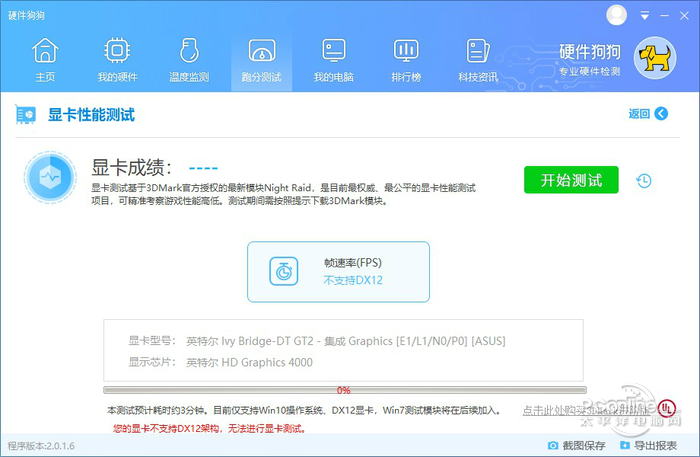This screenshot has width=700, height=457.
Task: Open the 主页 home tab
Action: [x=45, y=61]
